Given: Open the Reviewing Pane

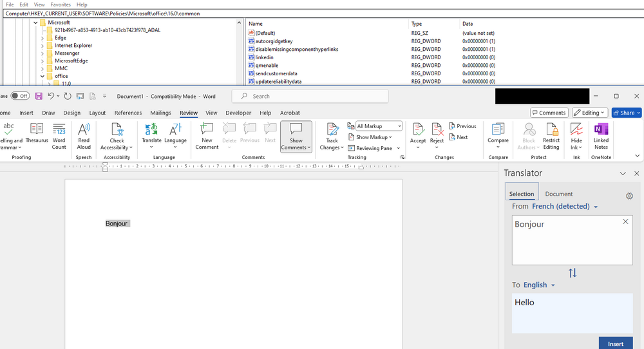Looking at the screenshot, I should click(370, 148).
